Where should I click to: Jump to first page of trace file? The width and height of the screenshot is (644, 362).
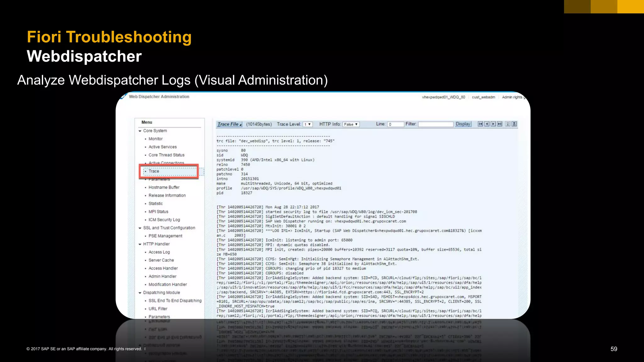point(480,124)
